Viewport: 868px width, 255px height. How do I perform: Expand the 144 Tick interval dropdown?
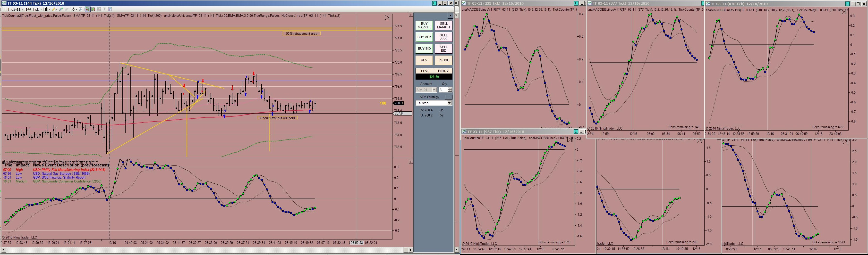tap(33, 9)
